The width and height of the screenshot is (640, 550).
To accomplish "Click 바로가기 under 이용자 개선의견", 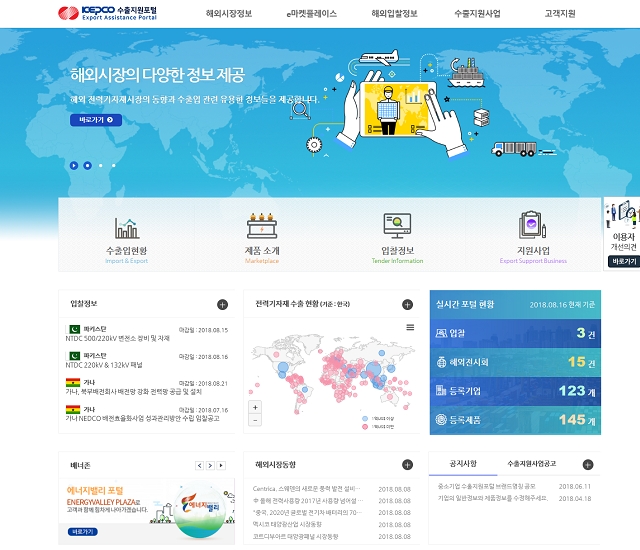I will (623, 261).
